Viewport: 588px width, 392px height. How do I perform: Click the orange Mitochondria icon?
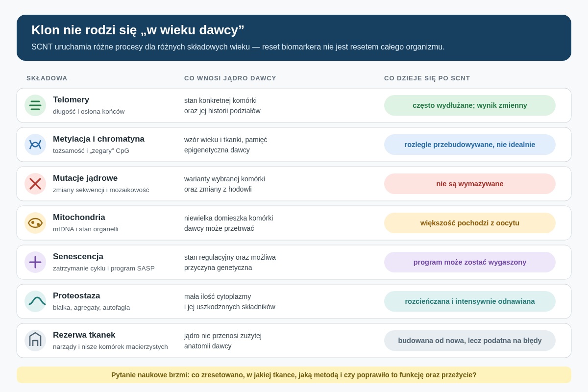point(35,223)
